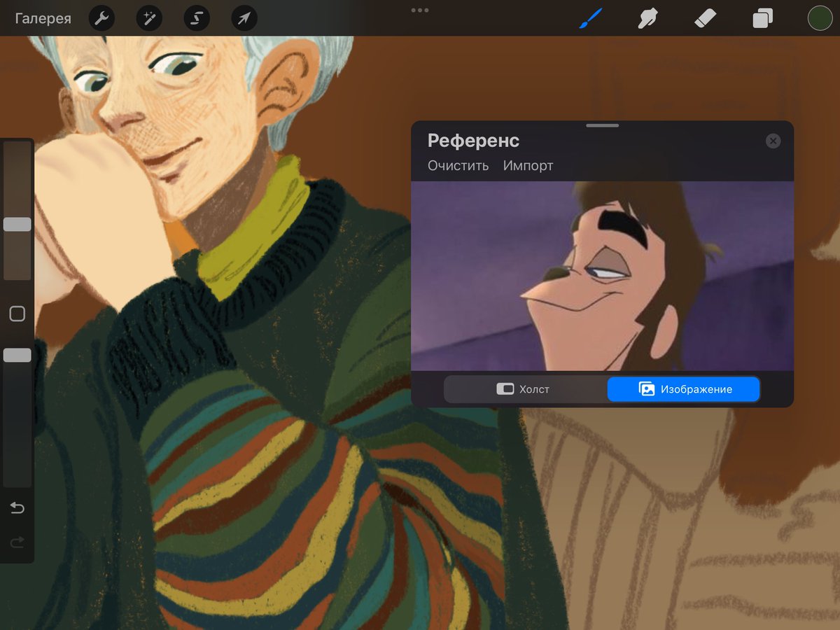This screenshot has width=840, height=630.
Task: Undo the last action
Action: (x=17, y=507)
